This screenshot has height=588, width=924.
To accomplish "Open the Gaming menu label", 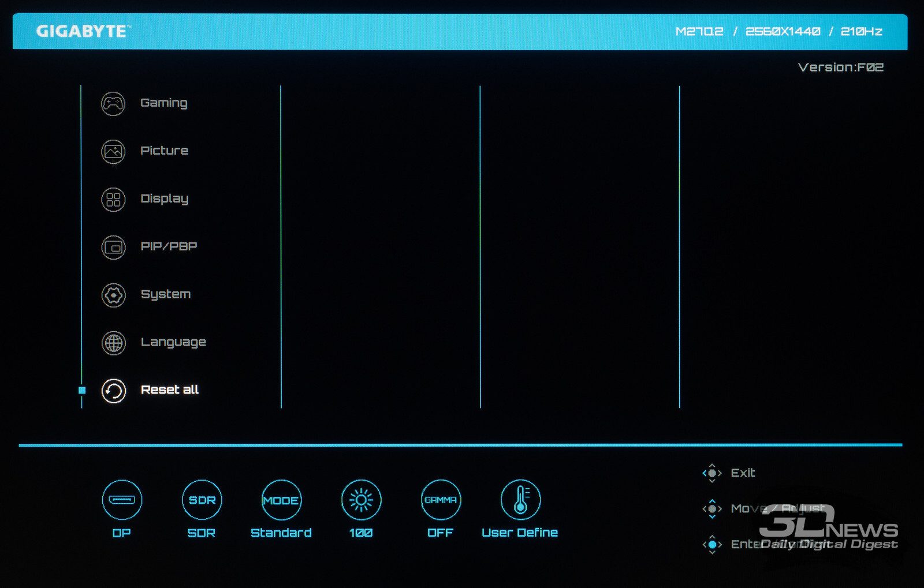I will coord(164,103).
